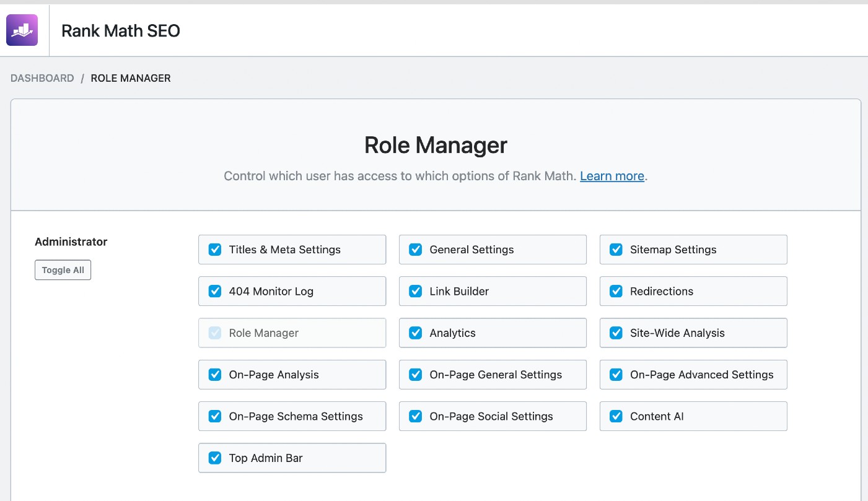Toggle the Analytics checkbox

click(x=416, y=333)
